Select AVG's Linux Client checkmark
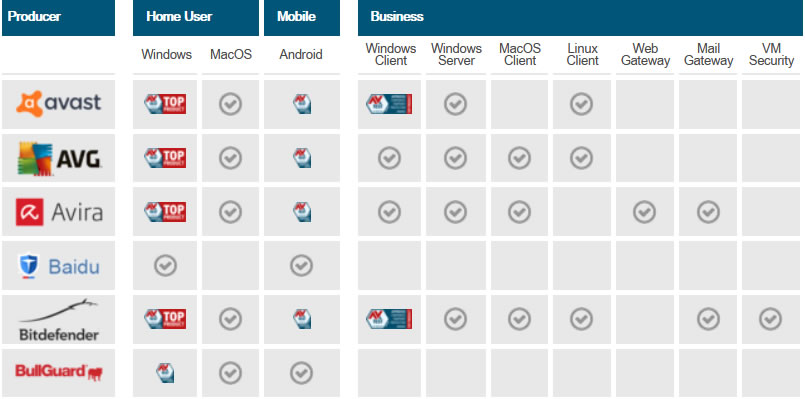The image size is (805, 399). click(581, 158)
